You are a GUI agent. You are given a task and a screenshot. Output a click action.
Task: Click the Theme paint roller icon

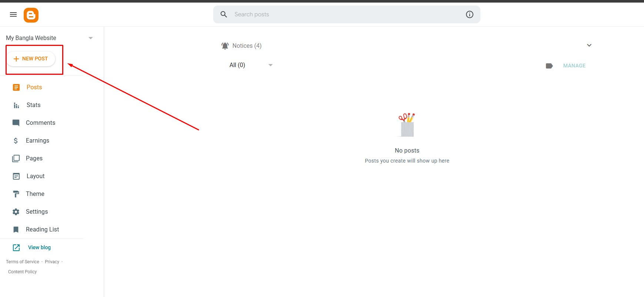pos(16,194)
